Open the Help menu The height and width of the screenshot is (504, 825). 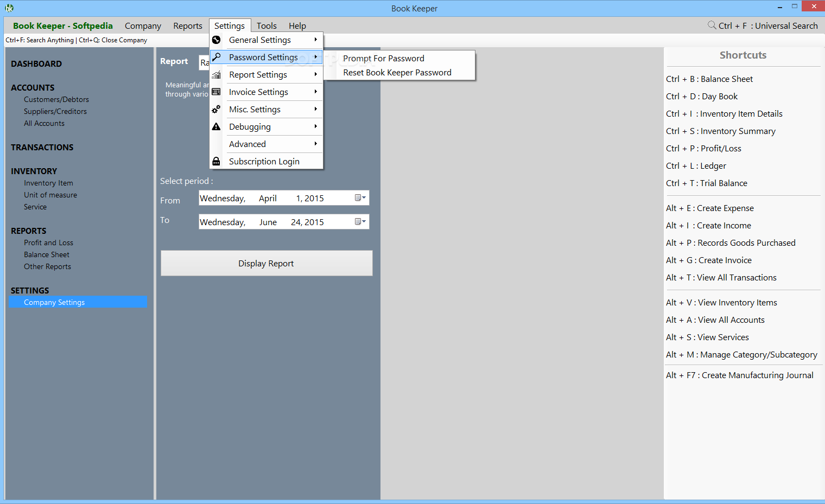(x=297, y=25)
